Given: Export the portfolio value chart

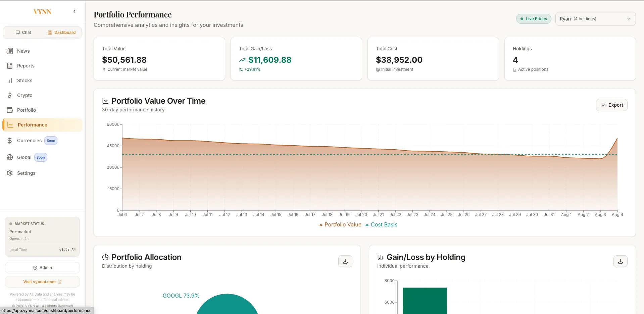Looking at the screenshot, I should pyautogui.click(x=612, y=105).
